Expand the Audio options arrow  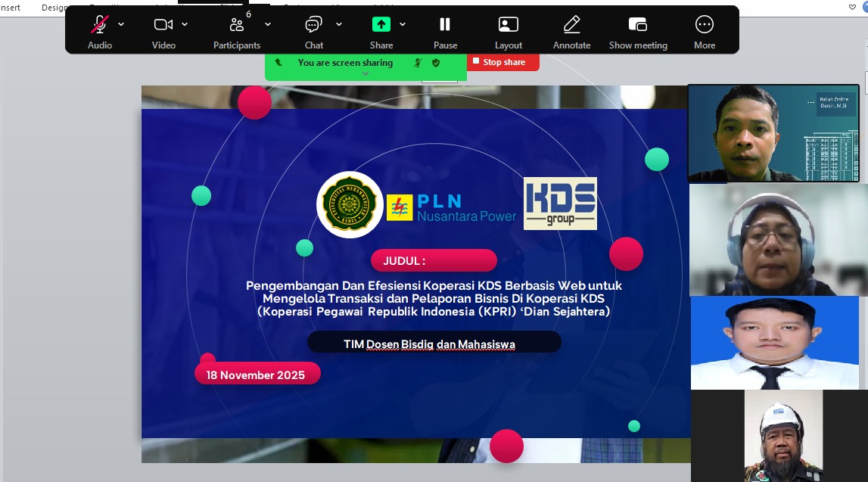click(121, 24)
